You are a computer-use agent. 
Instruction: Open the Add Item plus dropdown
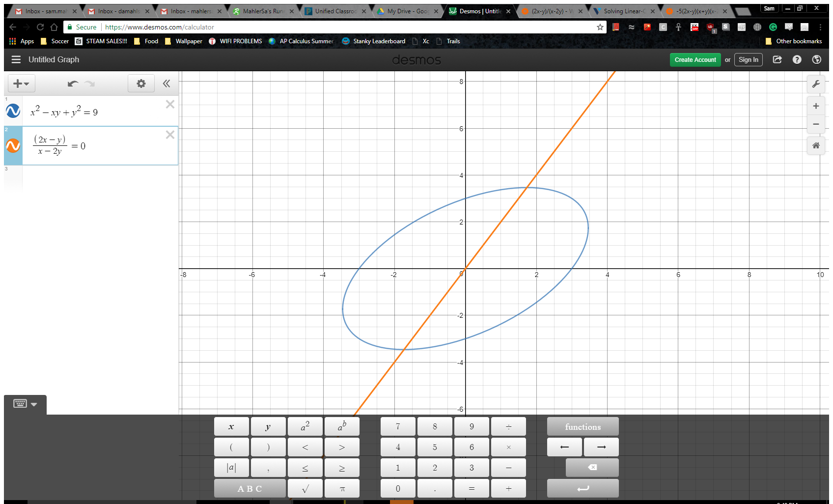(x=21, y=84)
